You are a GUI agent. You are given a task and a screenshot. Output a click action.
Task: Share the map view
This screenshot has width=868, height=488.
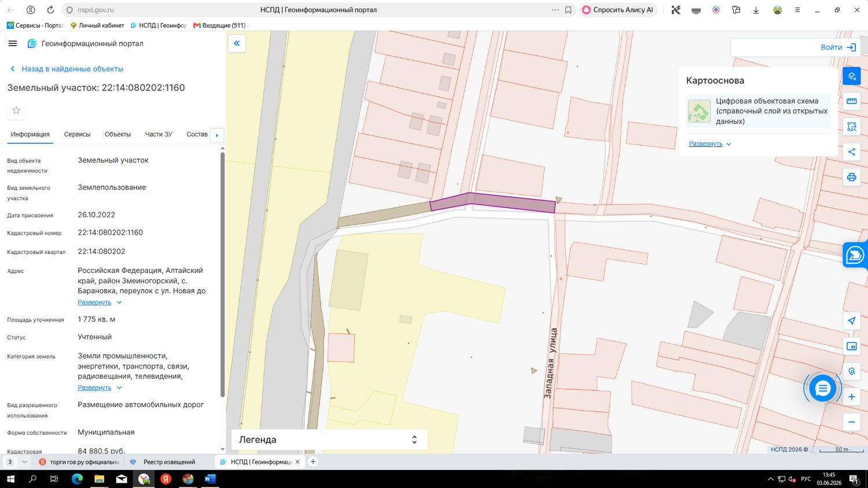[x=852, y=152]
